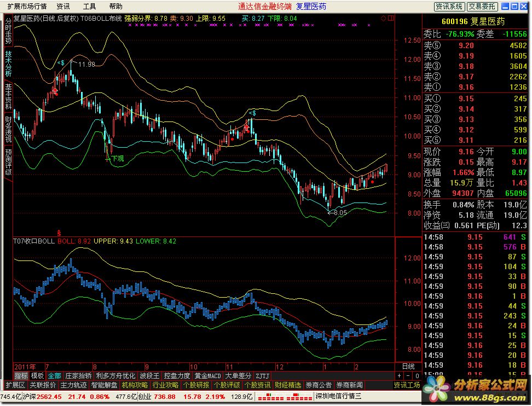Click the <$ signal near the November peak
Viewport: 532px width, 406px height.
[252, 113]
